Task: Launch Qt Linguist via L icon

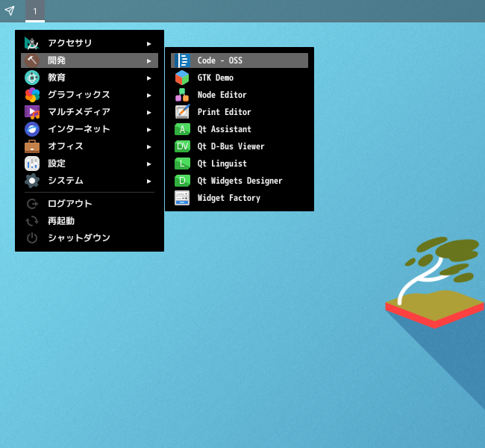Action: [x=182, y=164]
